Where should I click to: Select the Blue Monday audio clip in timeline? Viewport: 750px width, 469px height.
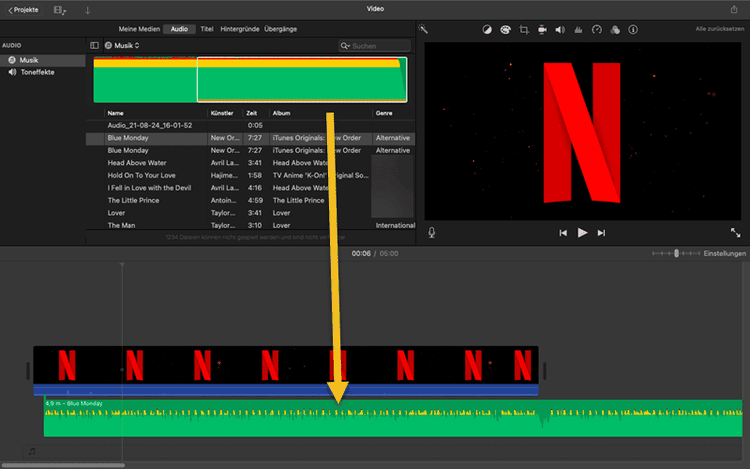point(393,418)
